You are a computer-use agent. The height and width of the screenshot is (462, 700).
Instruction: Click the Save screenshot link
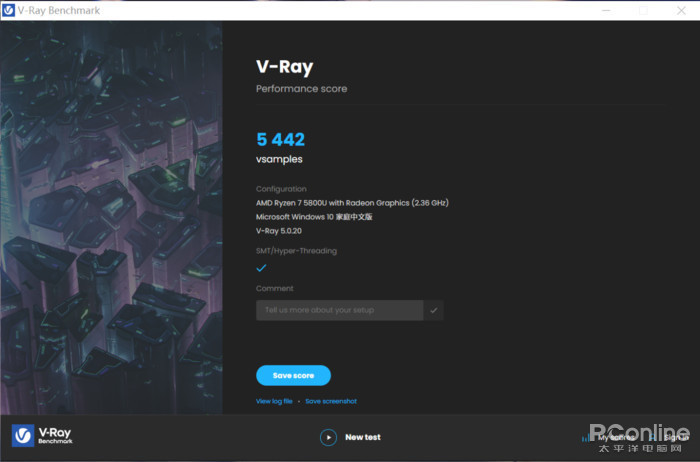(x=331, y=401)
